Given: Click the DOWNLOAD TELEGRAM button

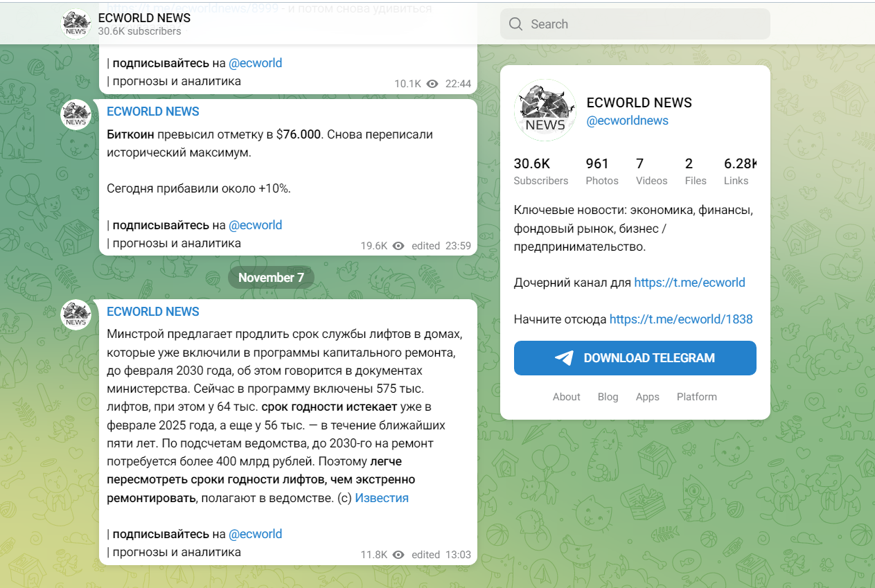Looking at the screenshot, I should point(635,358).
